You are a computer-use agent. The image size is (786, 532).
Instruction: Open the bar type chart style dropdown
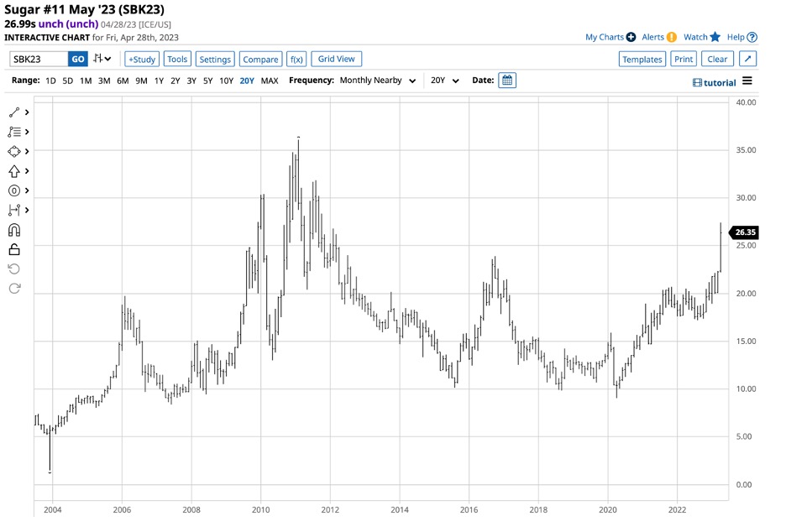[102, 59]
